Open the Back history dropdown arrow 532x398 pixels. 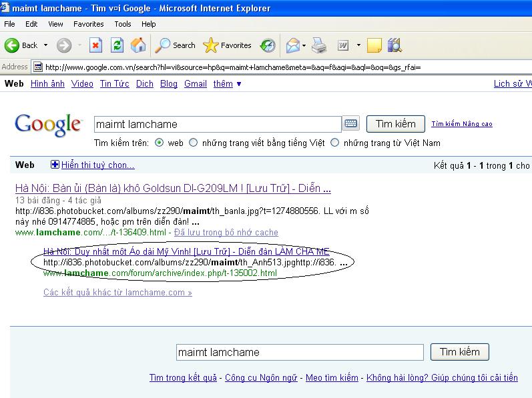(x=46, y=45)
